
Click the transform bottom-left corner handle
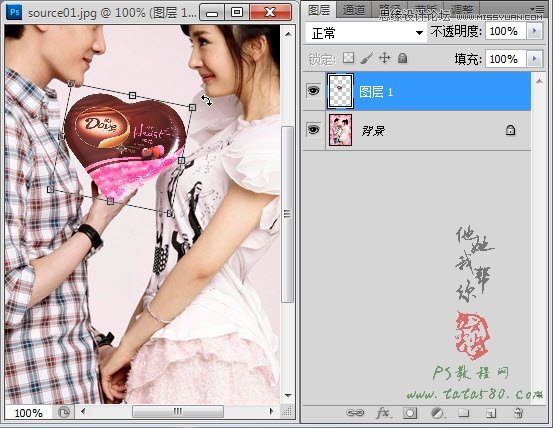pyautogui.click(x=50, y=189)
